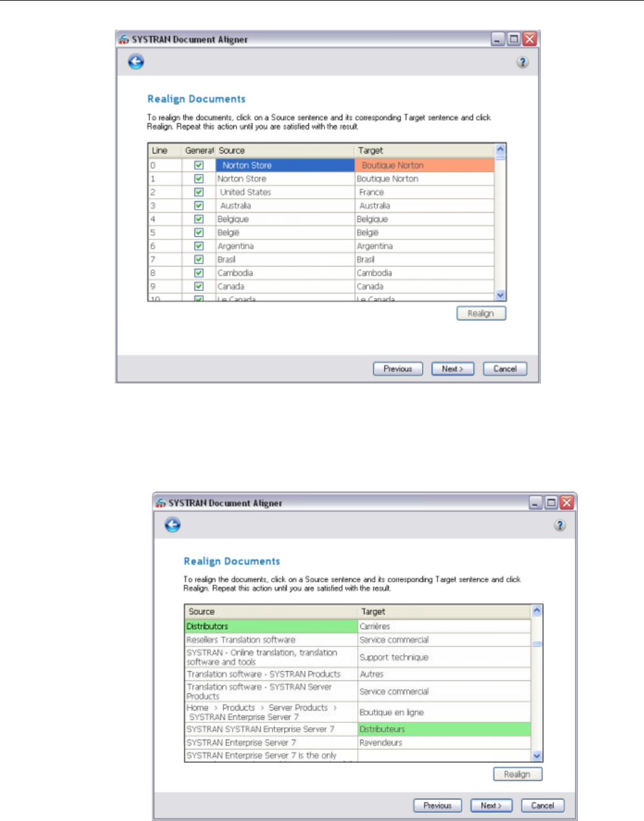Click Previous button in upper window
The height and width of the screenshot is (821, 644).
pyautogui.click(x=398, y=369)
